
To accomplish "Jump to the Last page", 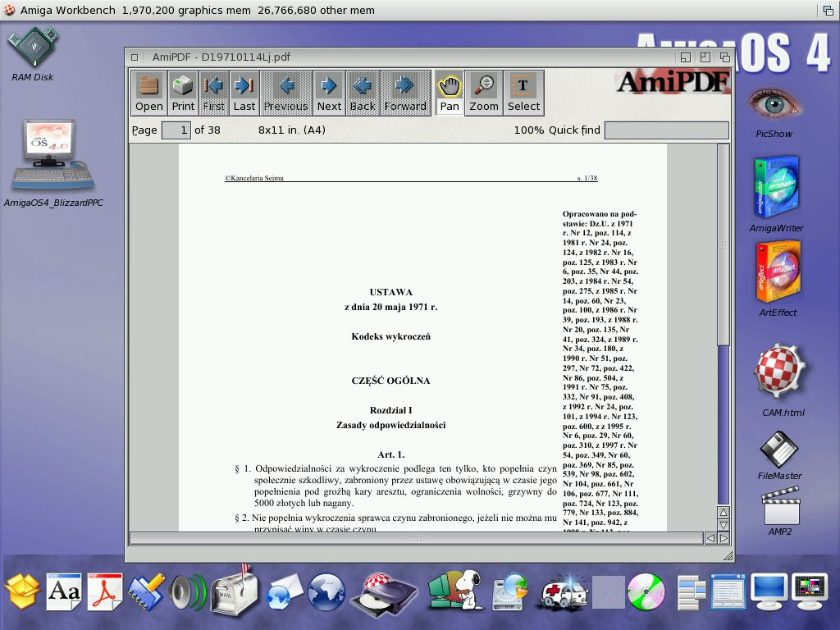I will [x=244, y=93].
